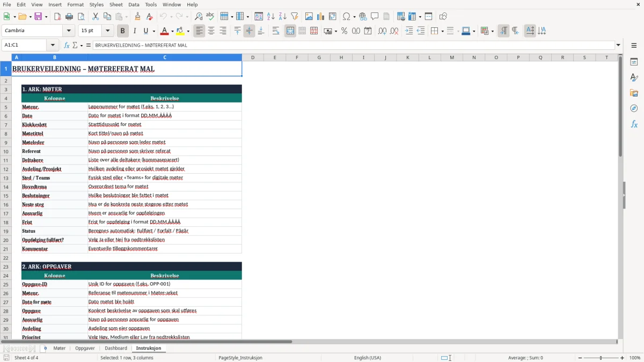Click the Zoom Out minus button
The height and width of the screenshot is (362, 644).
[580, 358]
